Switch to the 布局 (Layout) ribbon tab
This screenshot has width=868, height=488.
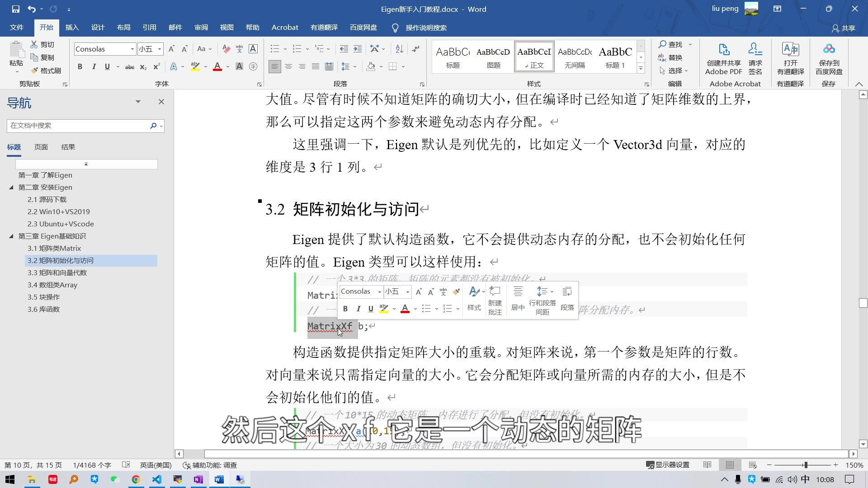[x=123, y=28]
